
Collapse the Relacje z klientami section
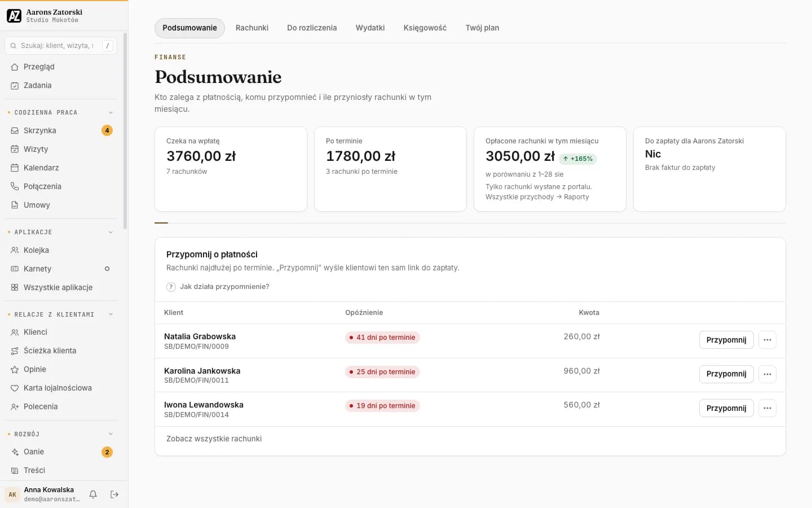pyautogui.click(x=111, y=314)
